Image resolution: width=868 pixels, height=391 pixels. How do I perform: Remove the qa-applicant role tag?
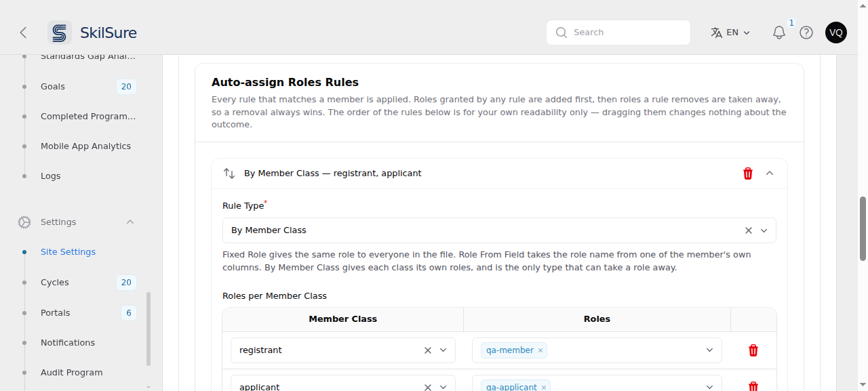point(544,387)
